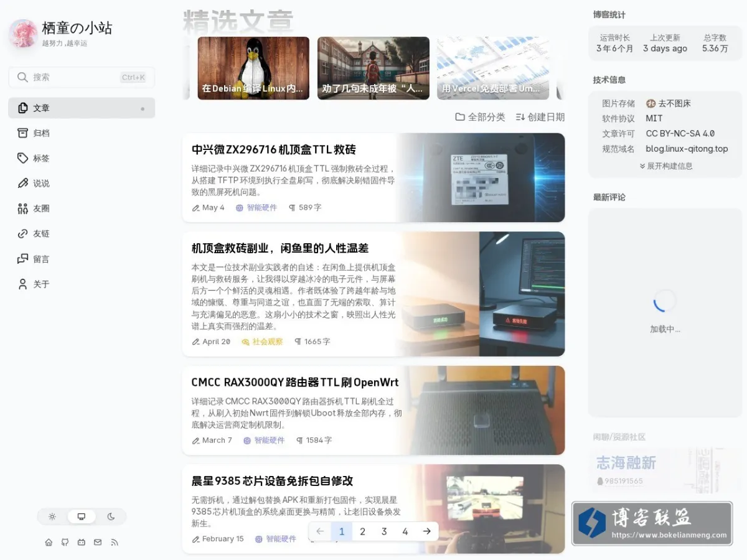The width and height of the screenshot is (747, 560).
Task: Click the 1665 字 word count
Action: coord(312,342)
